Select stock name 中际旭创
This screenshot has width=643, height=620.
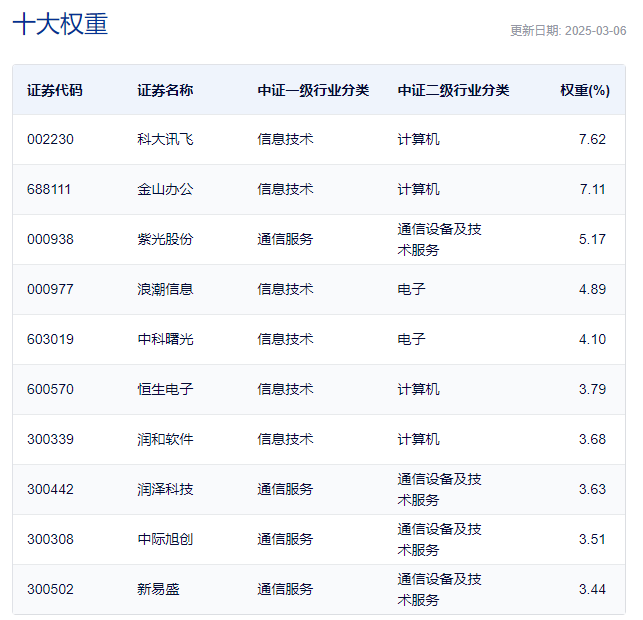[x=165, y=540]
